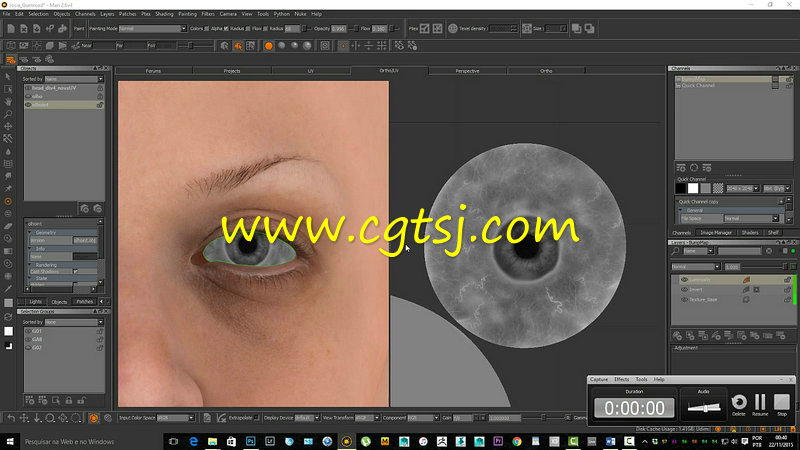The height and width of the screenshot is (450, 800).
Task: Click the undo arrow in bottom toolbar
Action: [11, 418]
